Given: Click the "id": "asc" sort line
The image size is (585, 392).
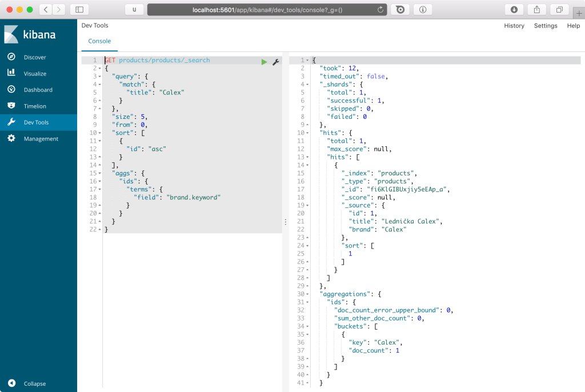Looking at the screenshot, I should tap(146, 149).
